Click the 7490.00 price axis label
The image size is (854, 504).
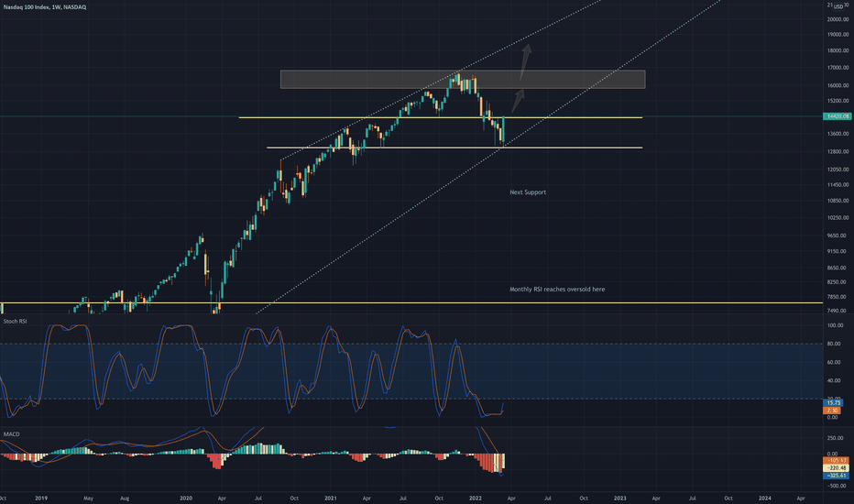coord(838,312)
